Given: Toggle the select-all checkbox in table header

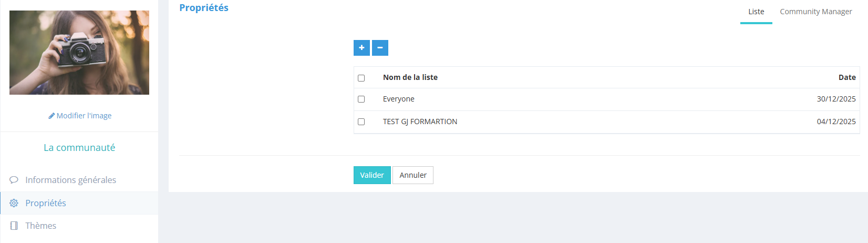Looking at the screenshot, I should [x=361, y=78].
